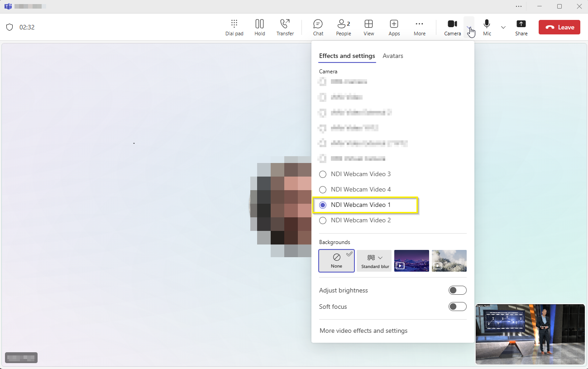Enable the Adjust brightness toggle
This screenshot has width=588, height=369.
pyautogui.click(x=457, y=291)
